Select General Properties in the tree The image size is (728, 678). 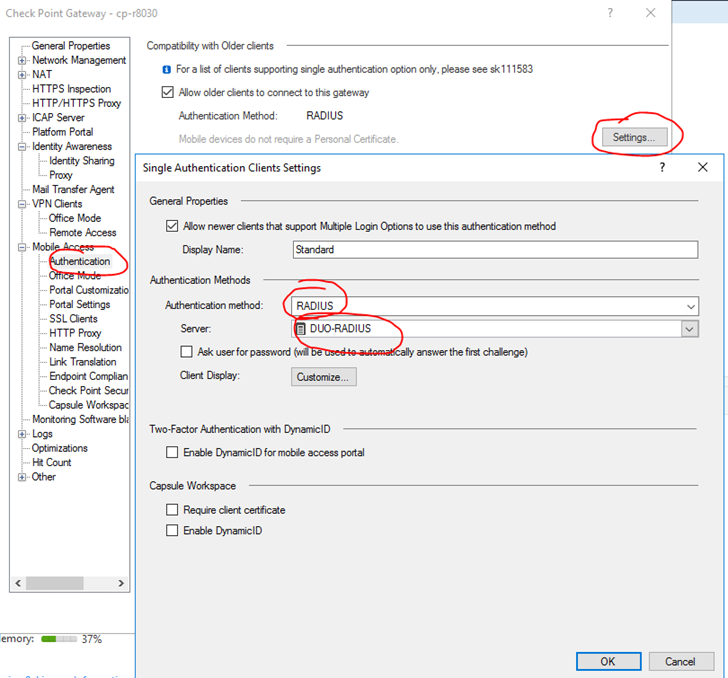tap(71, 46)
